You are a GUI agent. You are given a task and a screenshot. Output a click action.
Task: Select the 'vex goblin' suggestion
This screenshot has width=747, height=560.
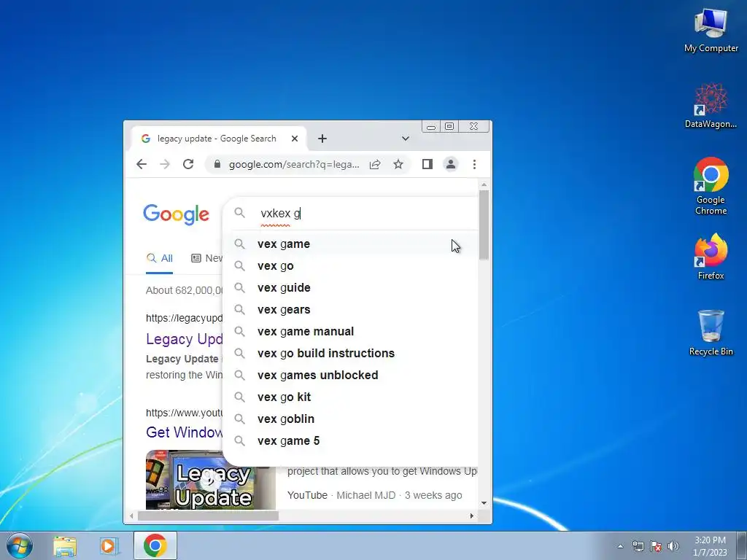pos(351,419)
